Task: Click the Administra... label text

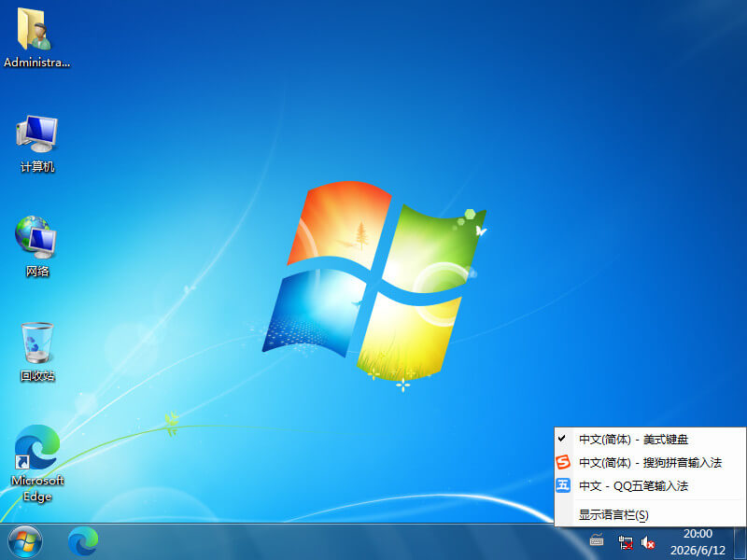Action: pyautogui.click(x=36, y=63)
